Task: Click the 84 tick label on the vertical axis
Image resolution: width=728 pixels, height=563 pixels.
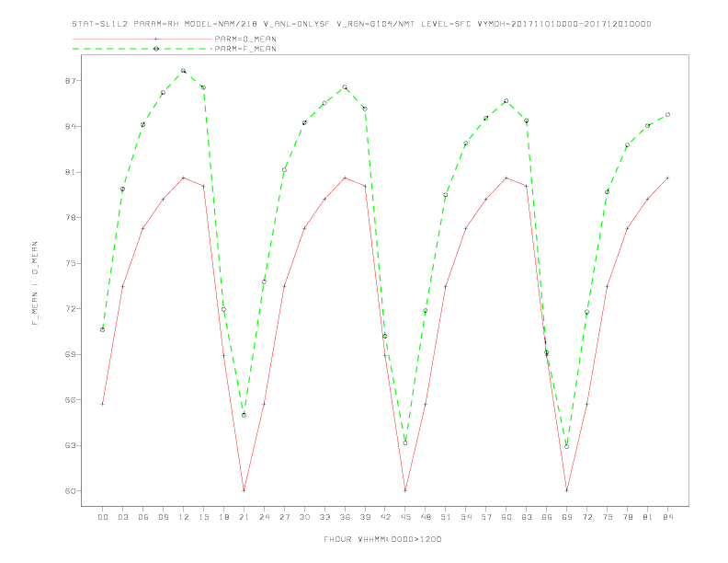Action: (x=70, y=126)
